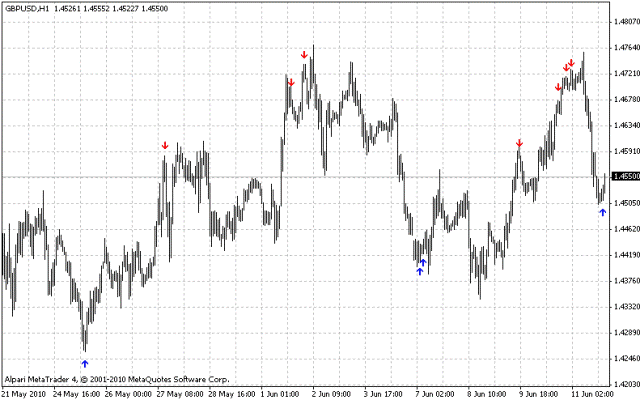Click the leftmost red arrow in the 11 Jun cluster
The image size is (640, 400).
click(558, 87)
